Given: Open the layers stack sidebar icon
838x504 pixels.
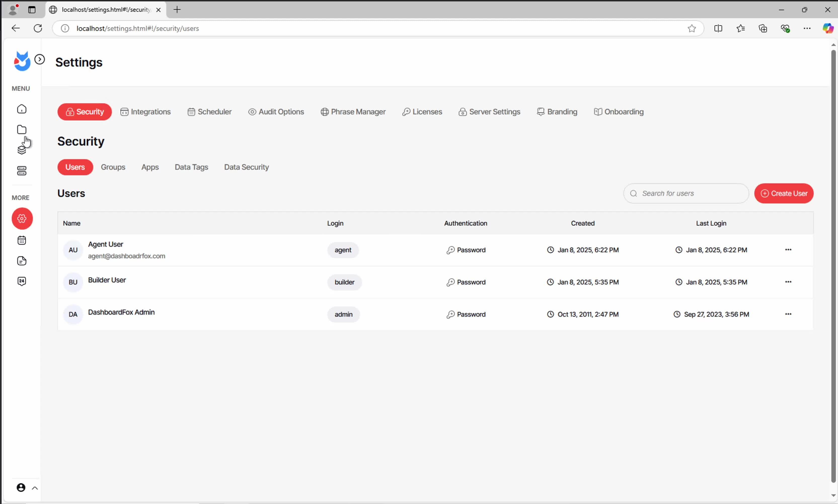Looking at the screenshot, I should click(x=22, y=150).
